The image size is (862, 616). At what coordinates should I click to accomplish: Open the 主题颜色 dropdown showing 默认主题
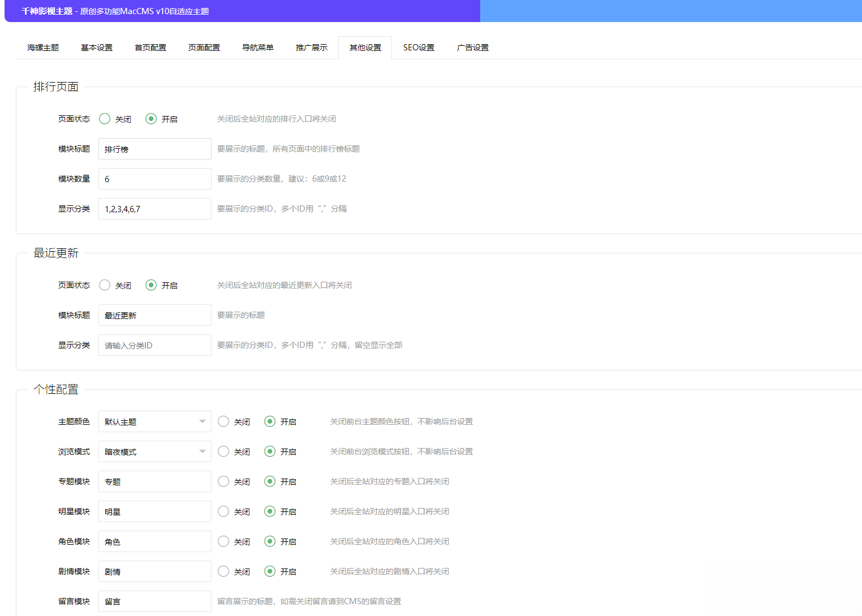154,421
